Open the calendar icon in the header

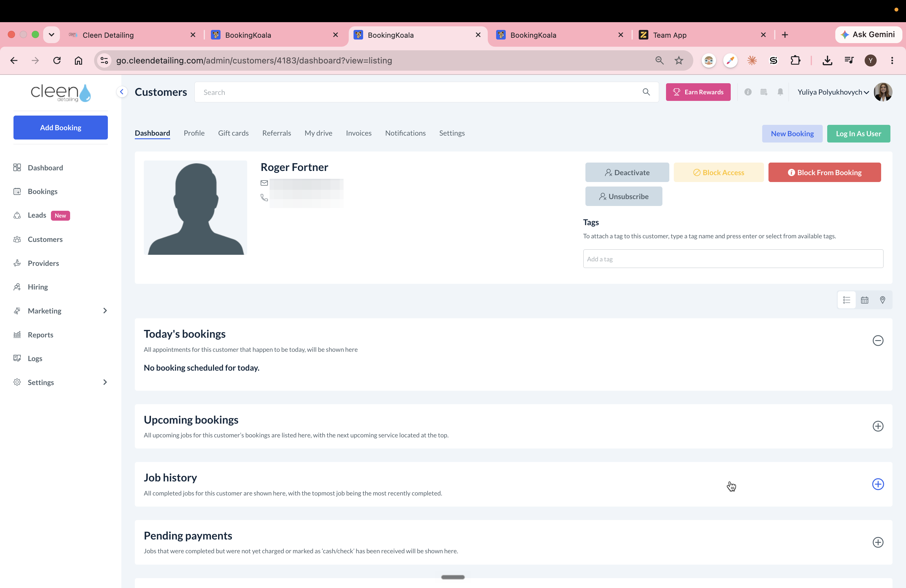click(764, 92)
